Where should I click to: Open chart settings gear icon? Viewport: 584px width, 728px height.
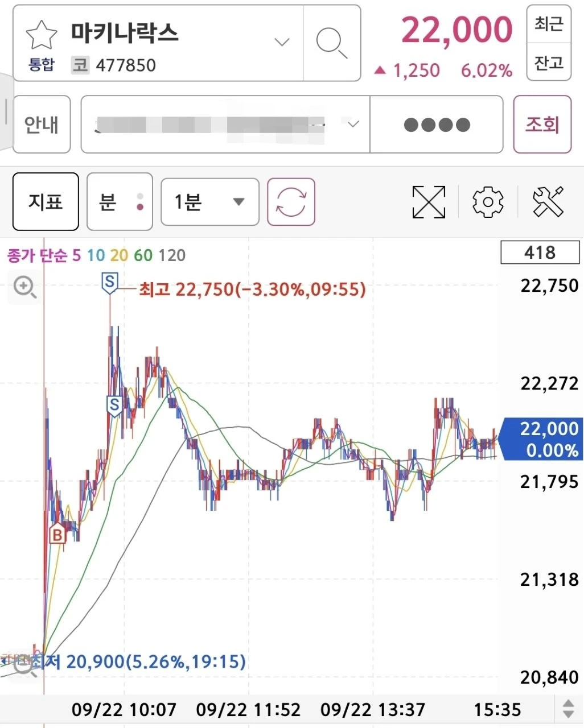488,202
